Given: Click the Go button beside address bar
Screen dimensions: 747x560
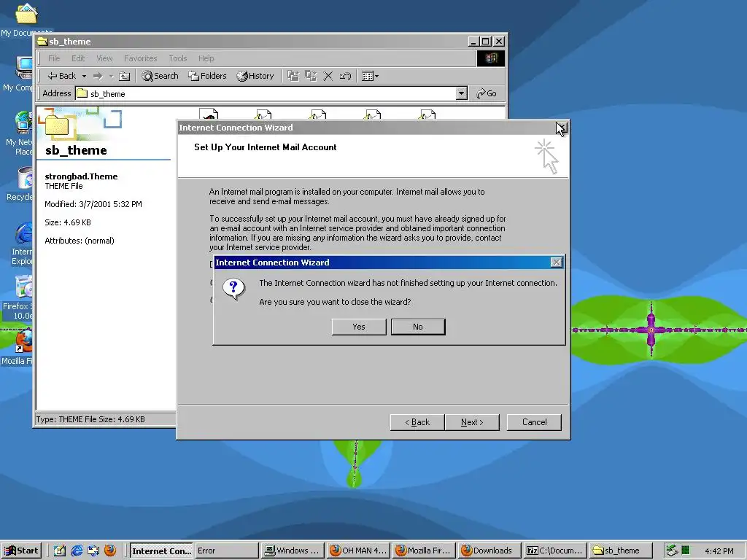Looking at the screenshot, I should click(x=487, y=93).
